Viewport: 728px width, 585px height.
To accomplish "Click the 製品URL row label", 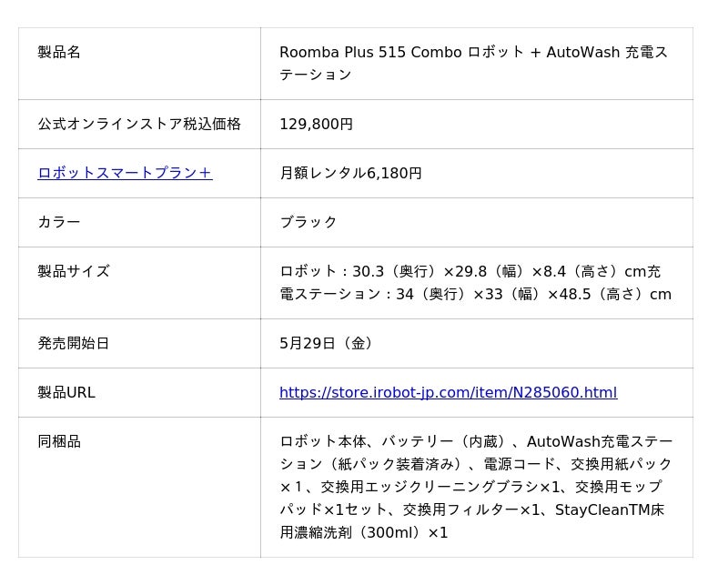I will tap(66, 393).
